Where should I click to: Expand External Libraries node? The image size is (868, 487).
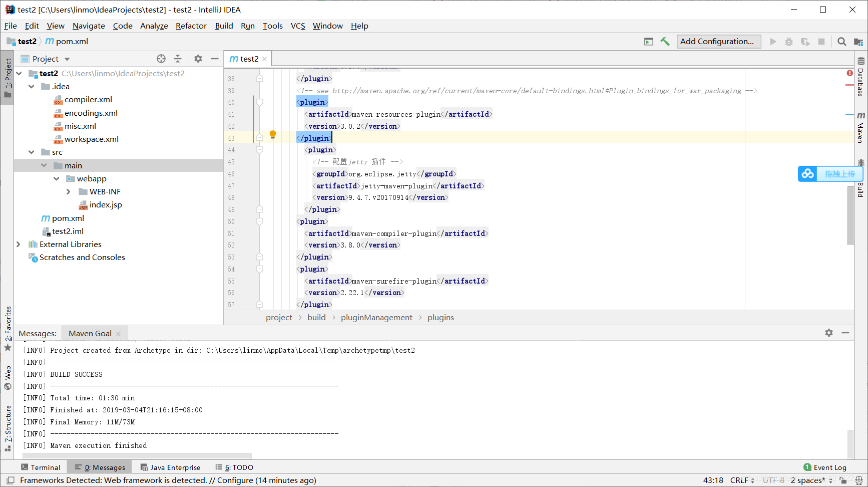click(19, 245)
